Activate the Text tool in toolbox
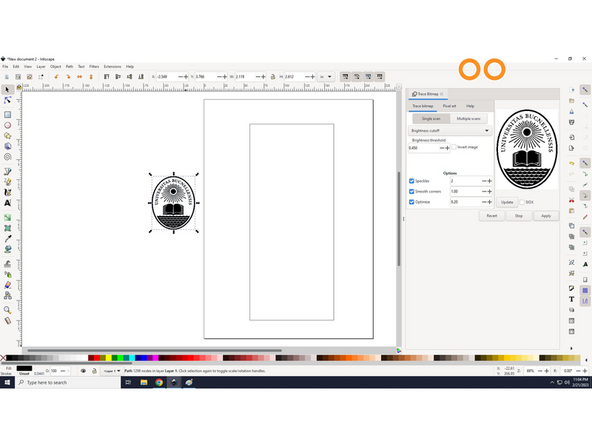 coord(7,203)
